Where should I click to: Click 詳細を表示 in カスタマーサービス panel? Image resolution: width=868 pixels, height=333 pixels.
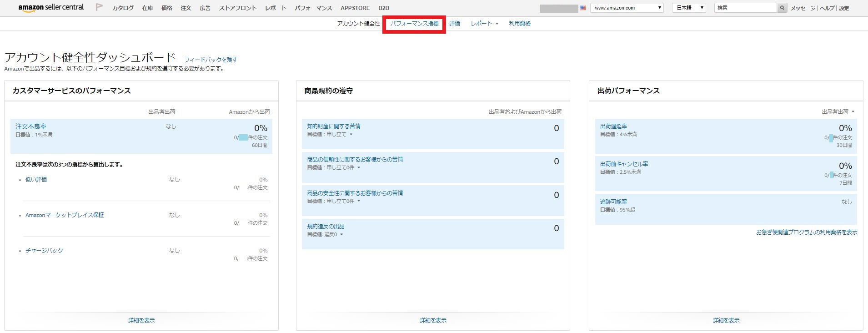pos(141,321)
